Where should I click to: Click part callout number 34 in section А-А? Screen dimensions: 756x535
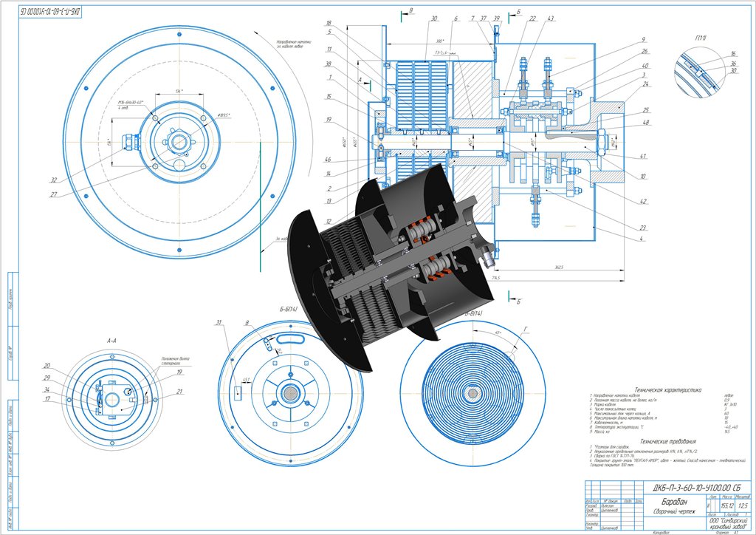[x=47, y=389]
